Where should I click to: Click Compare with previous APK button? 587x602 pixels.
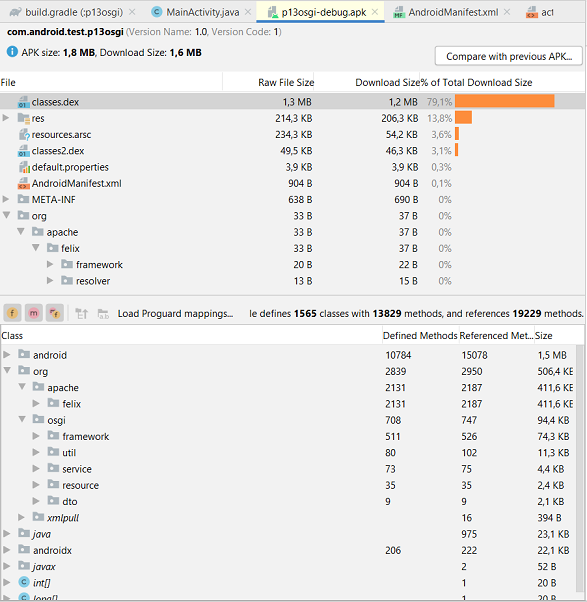[509, 56]
